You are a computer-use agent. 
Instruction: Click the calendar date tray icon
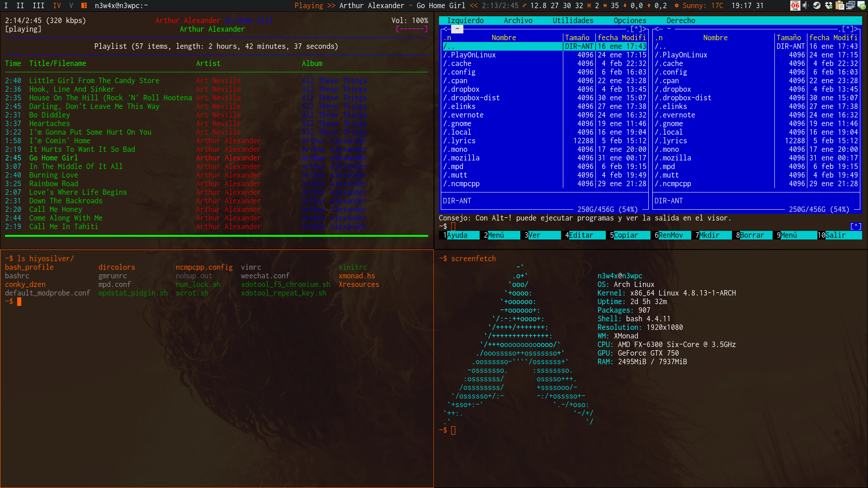795,5
